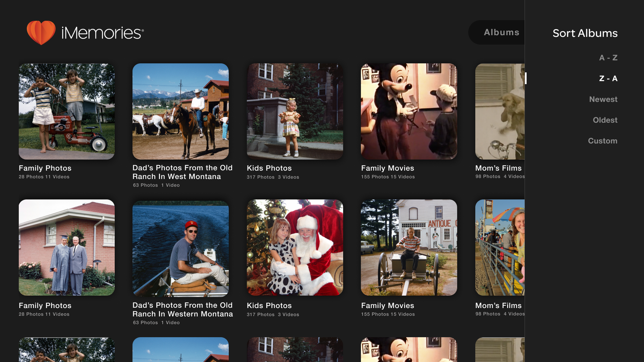Sort albums by Oldest
644x362 pixels.
(x=605, y=120)
